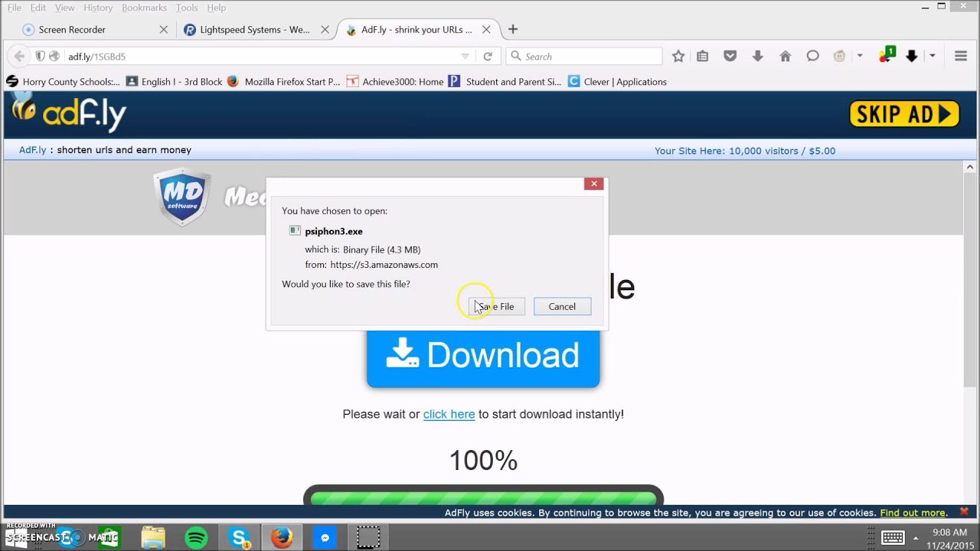Open the Edit menu
Viewport: 980px width, 551px height.
click(x=38, y=8)
